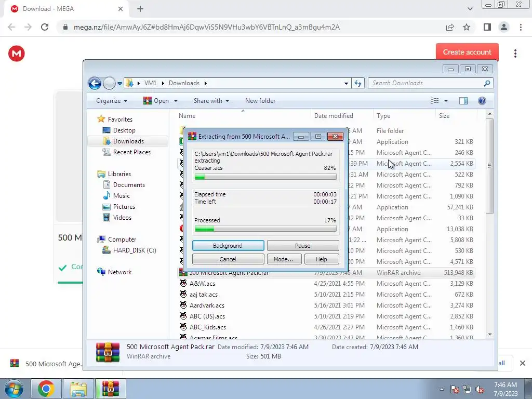Expand the address bar history dropdown
Viewport: 532px width, 399px height.
pyautogui.click(x=346, y=83)
